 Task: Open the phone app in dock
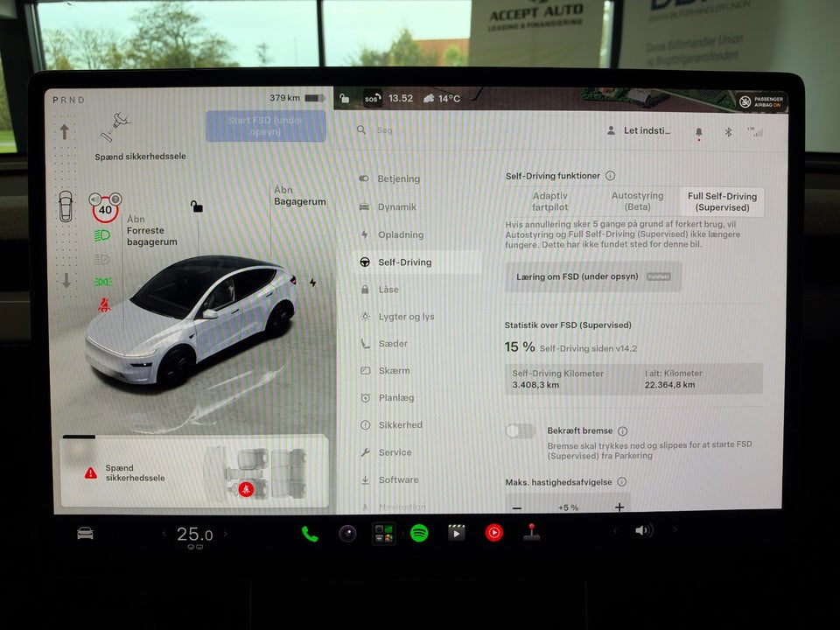pos(310,534)
